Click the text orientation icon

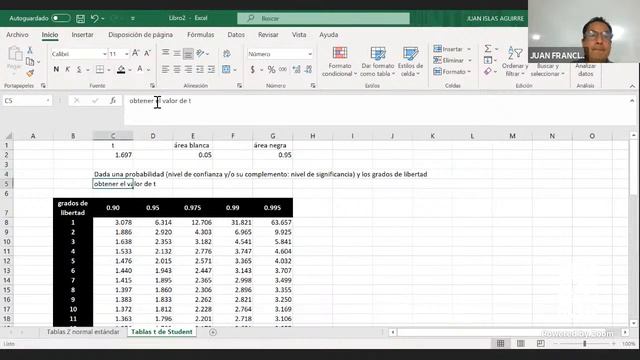[x=200, y=53]
